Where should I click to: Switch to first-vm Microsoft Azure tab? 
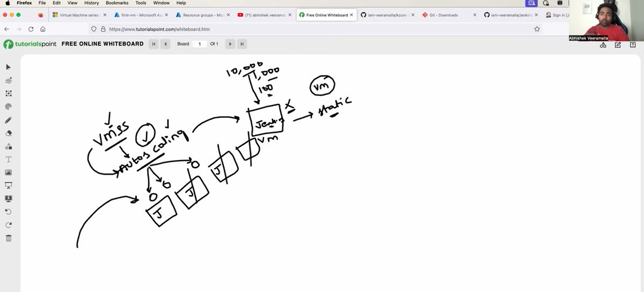140,15
